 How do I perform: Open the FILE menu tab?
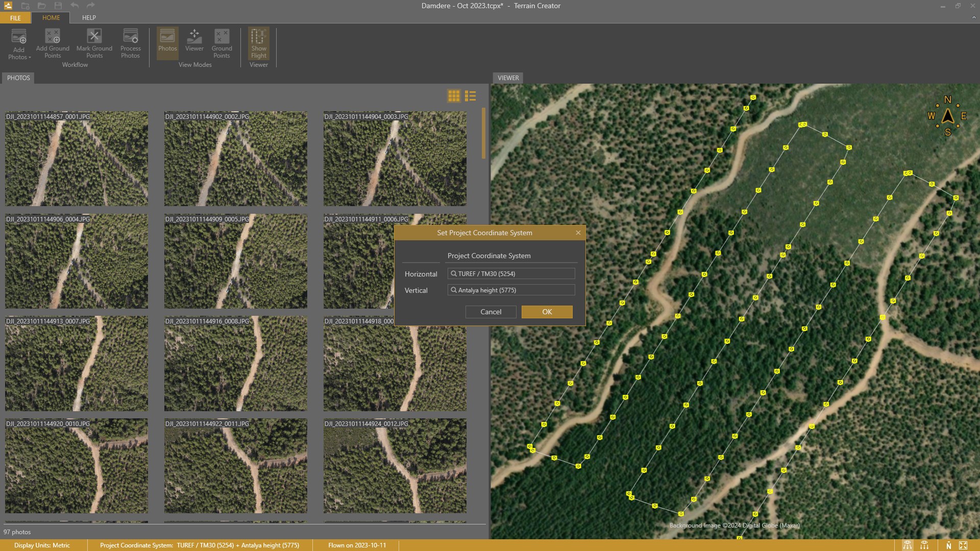(x=15, y=18)
